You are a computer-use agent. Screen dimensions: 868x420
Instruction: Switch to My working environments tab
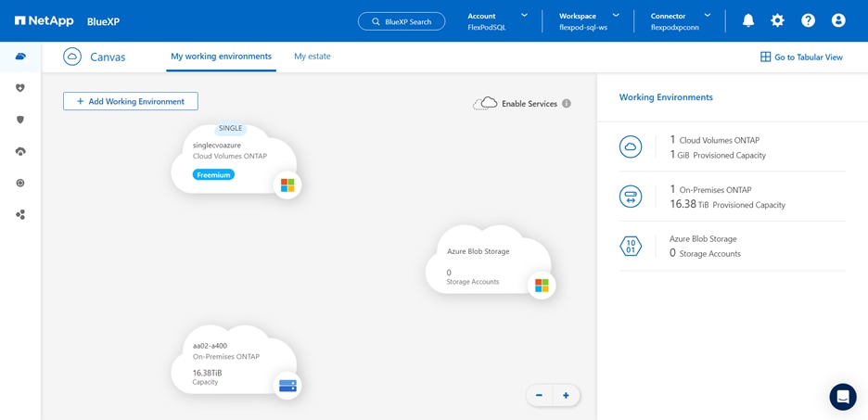(221, 57)
